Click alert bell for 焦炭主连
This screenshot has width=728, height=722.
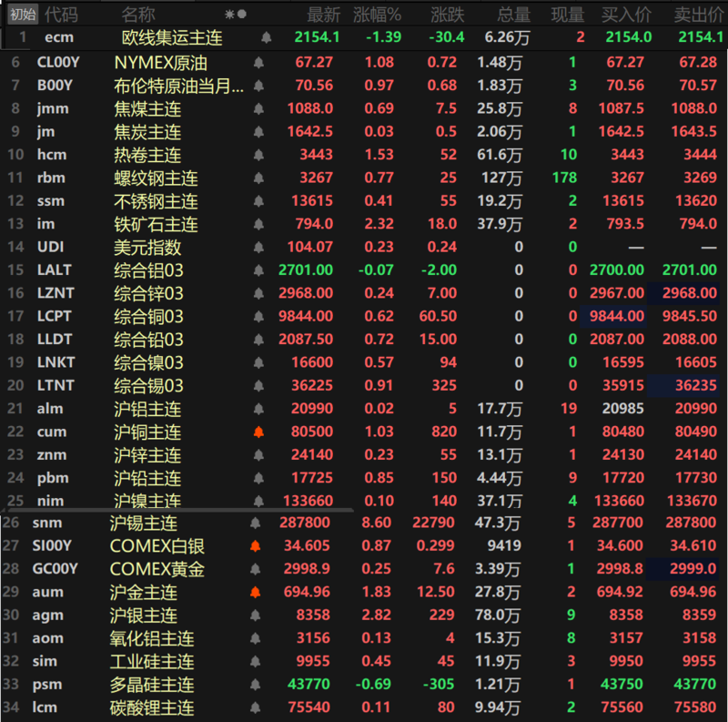(x=258, y=132)
